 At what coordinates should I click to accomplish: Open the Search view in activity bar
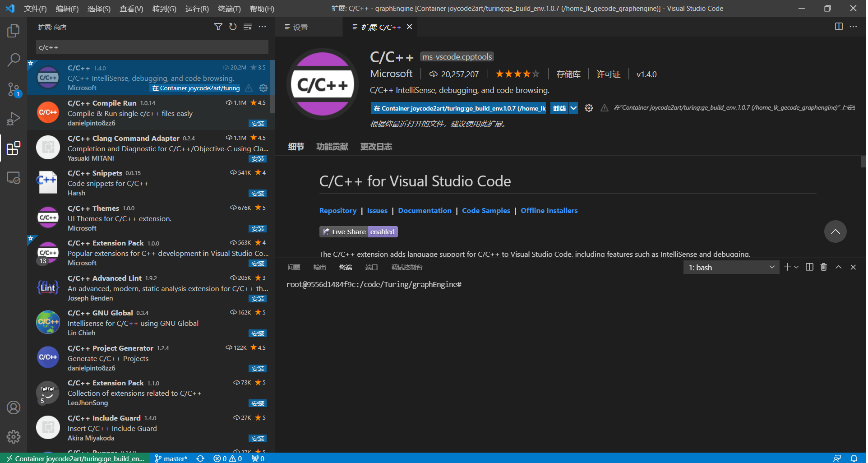pos(14,60)
